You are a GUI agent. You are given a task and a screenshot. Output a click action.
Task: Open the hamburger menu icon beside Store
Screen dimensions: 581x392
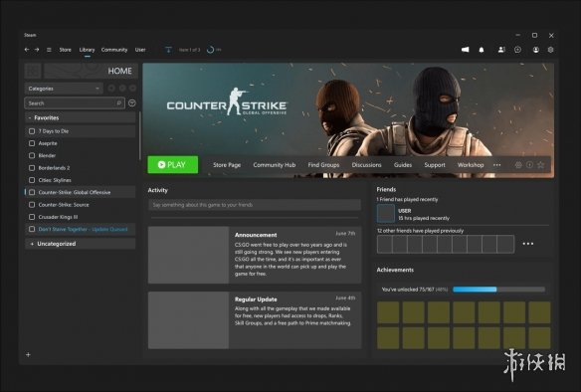coord(49,50)
